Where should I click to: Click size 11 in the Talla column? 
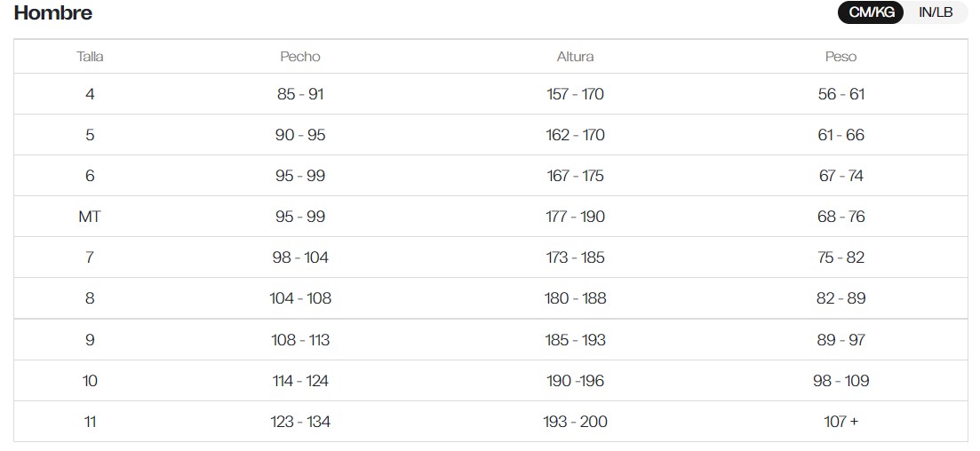(x=90, y=422)
